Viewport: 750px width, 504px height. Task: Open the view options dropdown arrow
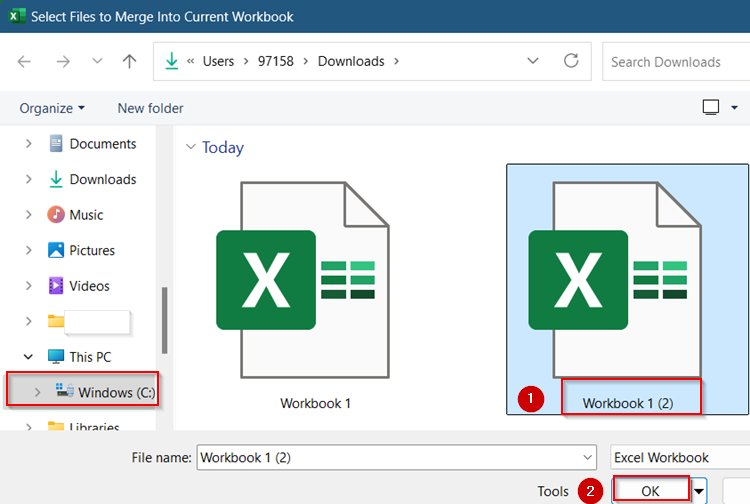tap(734, 108)
